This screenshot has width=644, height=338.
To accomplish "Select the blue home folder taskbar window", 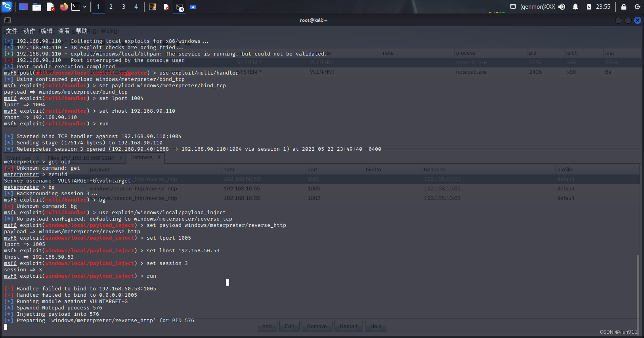I will coord(193,7).
